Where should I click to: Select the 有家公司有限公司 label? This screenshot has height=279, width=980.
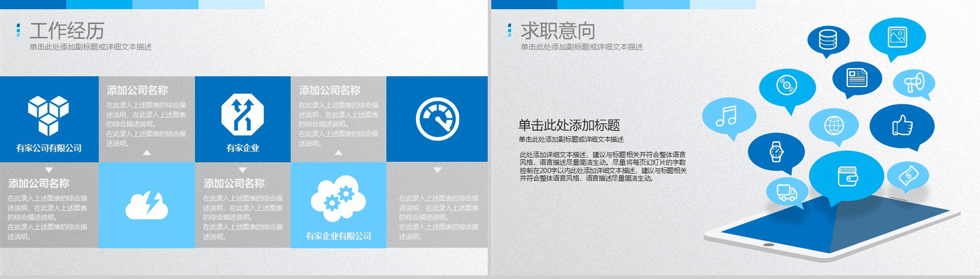point(49,148)
